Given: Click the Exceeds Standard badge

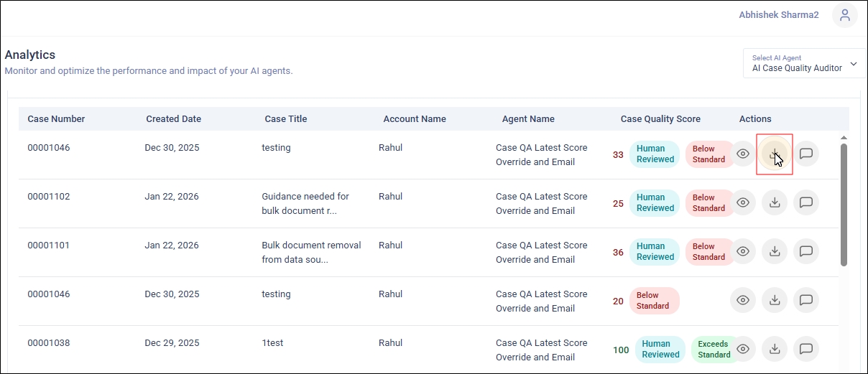Looking at the screenshot, I should 714,349.
